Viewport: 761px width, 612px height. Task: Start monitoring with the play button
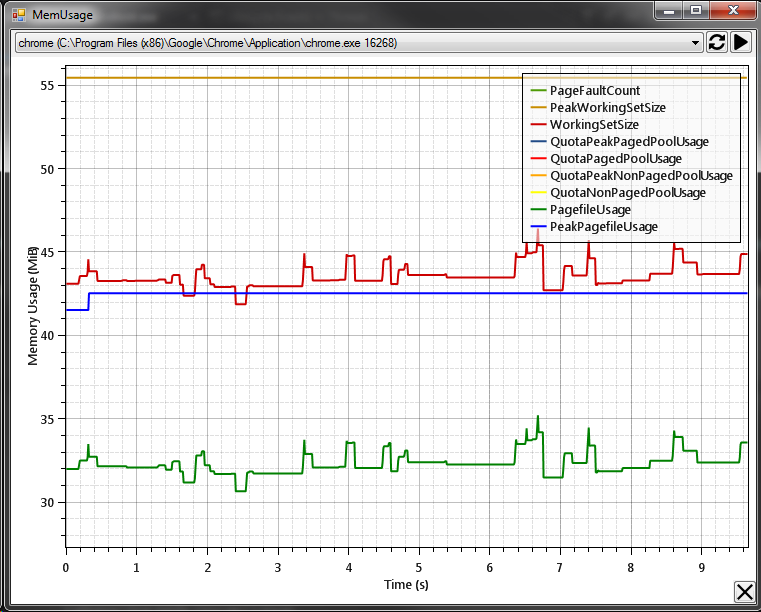click(741, 42)
